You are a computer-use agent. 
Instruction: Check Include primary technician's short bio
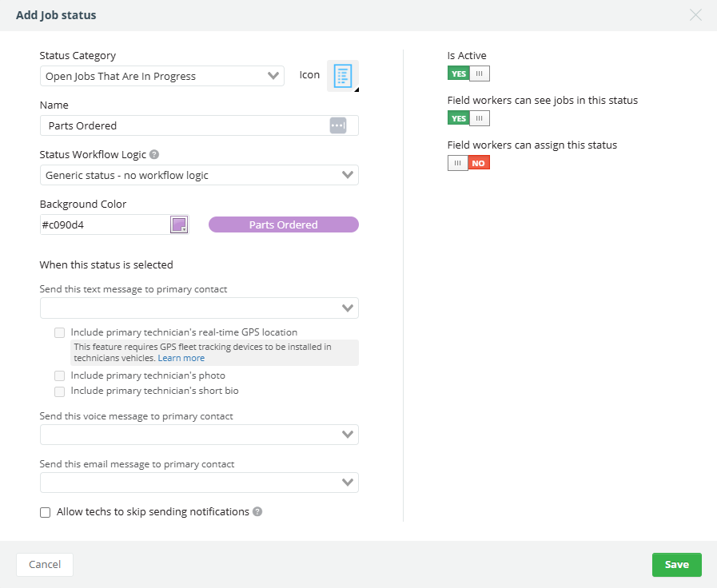pyautogui.click(x=59, y=391)
